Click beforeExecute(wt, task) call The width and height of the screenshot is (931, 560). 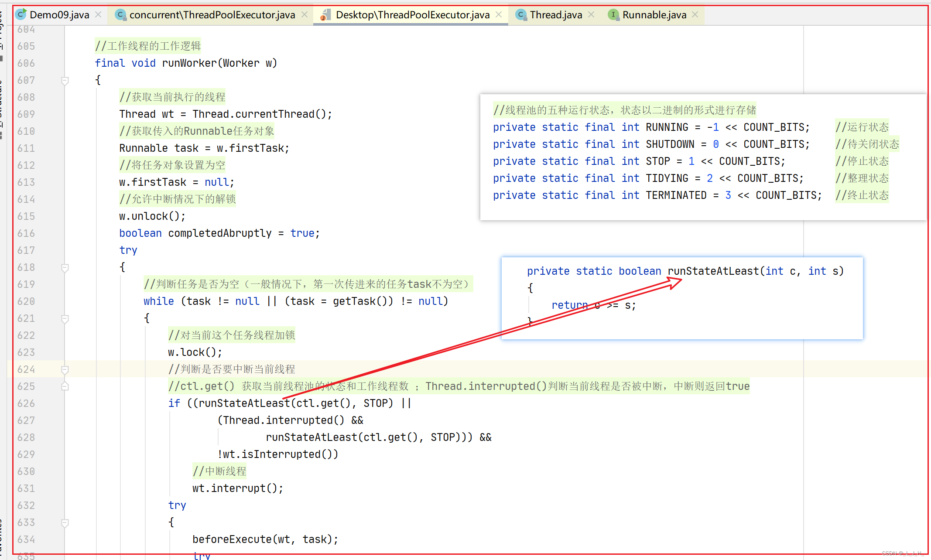pos(265,540)
